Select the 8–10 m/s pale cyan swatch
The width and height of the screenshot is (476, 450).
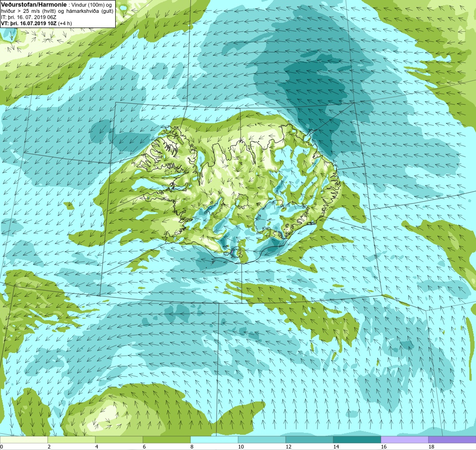214,440
